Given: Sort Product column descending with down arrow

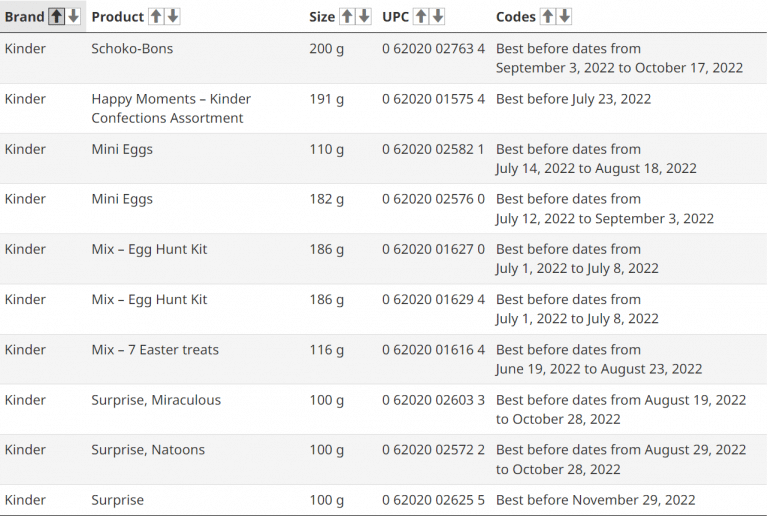Looking at the screenshot, I should 173,16.
